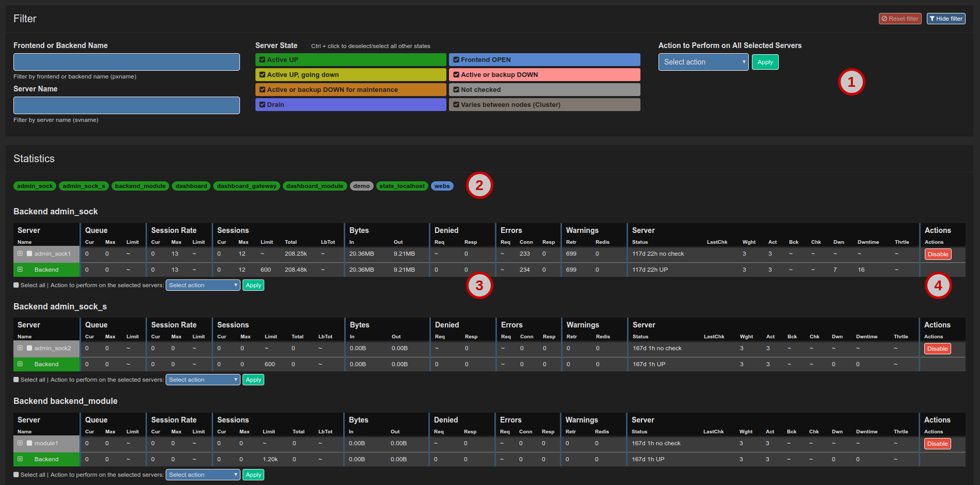Click the expand icon next to module1

point(21,443)
